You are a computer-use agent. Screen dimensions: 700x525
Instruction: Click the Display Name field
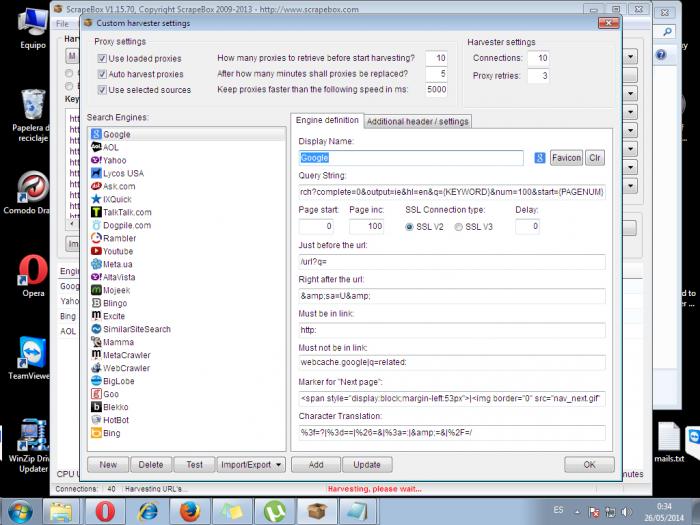tap(411, 158)
